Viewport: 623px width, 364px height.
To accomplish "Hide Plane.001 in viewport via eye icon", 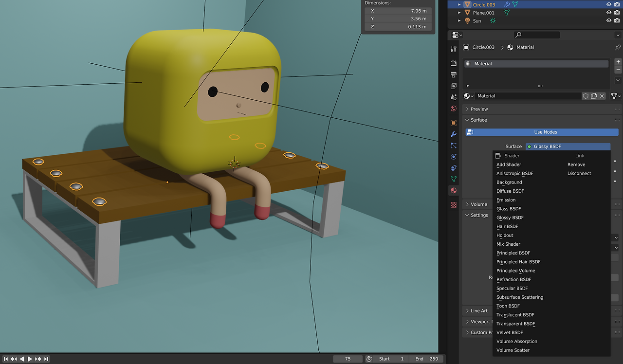I will tap(608, 13).
